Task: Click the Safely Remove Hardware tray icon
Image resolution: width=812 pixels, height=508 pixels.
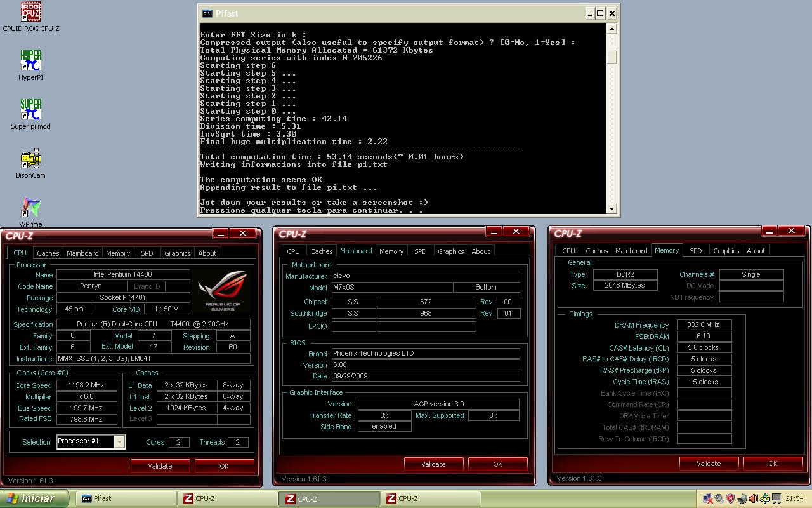Action: point(765,498)
